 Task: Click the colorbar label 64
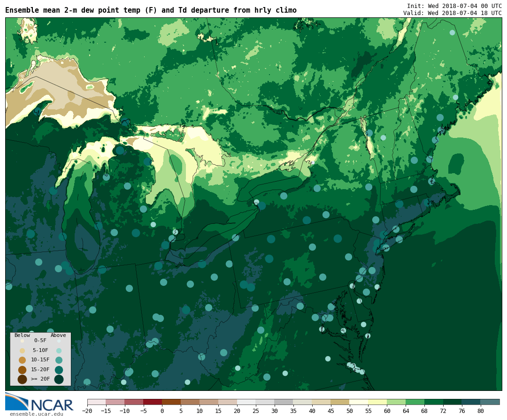pyautogui.click(x=406, y=411)
